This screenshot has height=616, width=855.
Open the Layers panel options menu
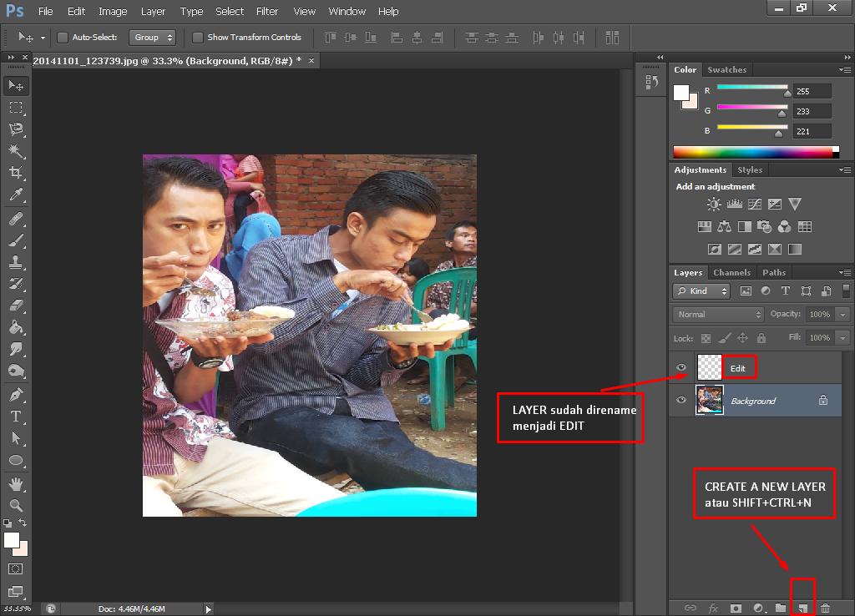click(845, 273)
